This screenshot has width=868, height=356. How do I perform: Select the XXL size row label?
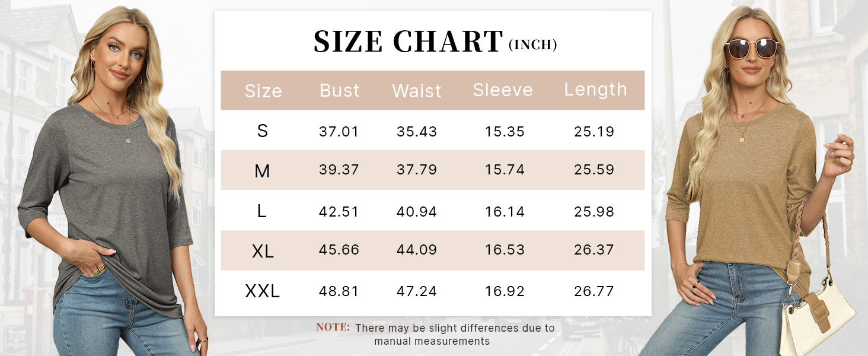(x=263, y=291)
